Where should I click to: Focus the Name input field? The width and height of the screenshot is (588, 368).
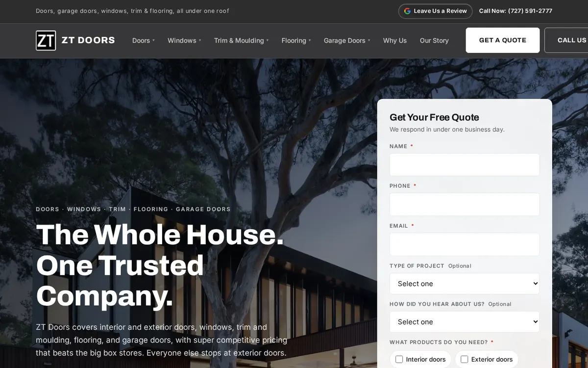(465, 165)
